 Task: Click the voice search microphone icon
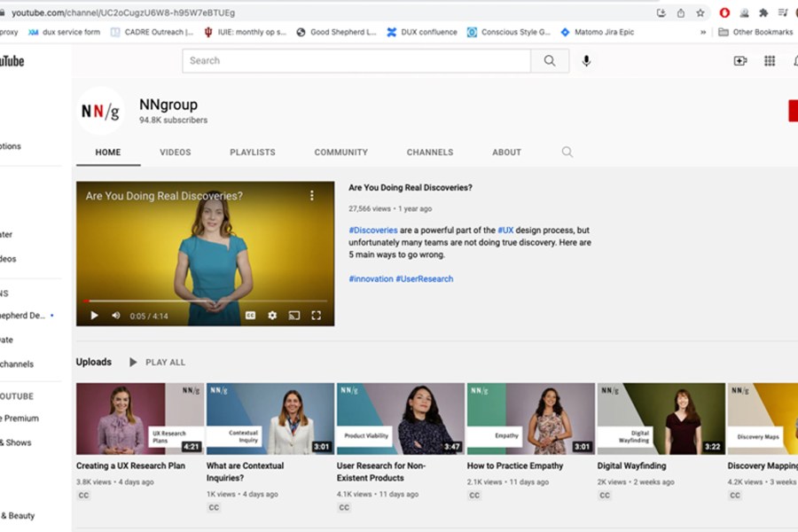(x=586, y=61)
